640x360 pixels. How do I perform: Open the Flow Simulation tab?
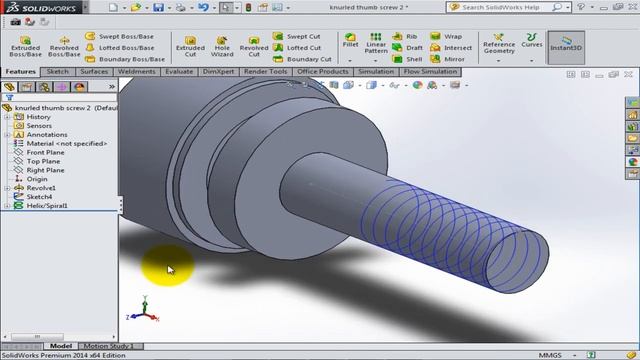pos(430,72)
